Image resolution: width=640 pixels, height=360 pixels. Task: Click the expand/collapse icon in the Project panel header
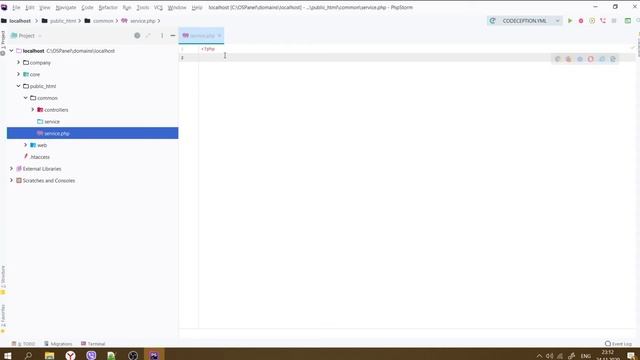(148, 36)
